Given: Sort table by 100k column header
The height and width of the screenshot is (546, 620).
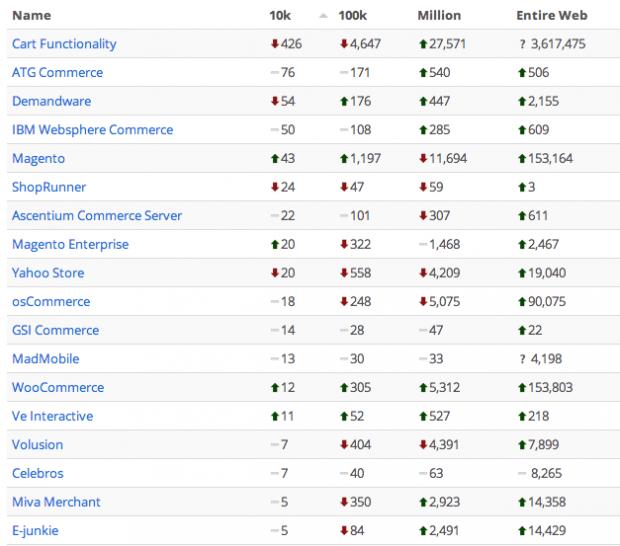Looking at the screenshot, I should [x=352, y=15].
